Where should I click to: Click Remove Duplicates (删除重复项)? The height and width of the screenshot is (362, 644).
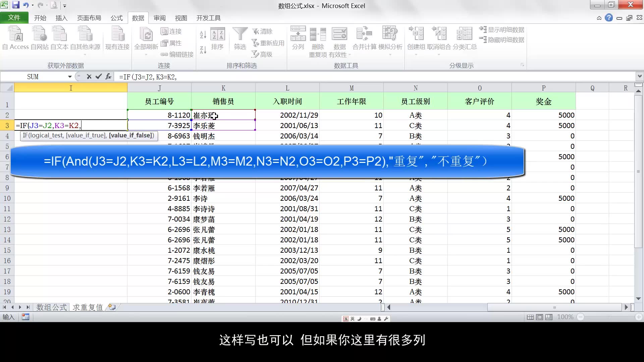coord(318,42)
